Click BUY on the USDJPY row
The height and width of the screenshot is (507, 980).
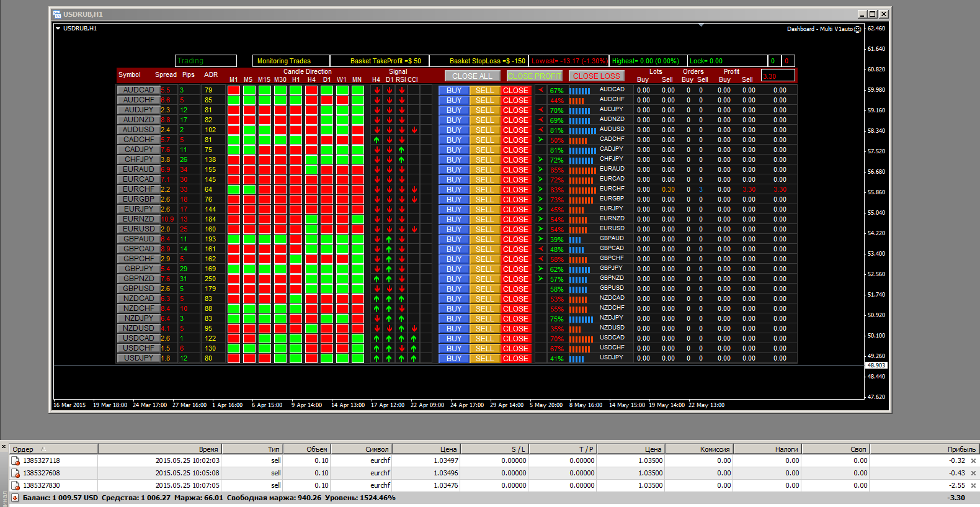[454, 358]
